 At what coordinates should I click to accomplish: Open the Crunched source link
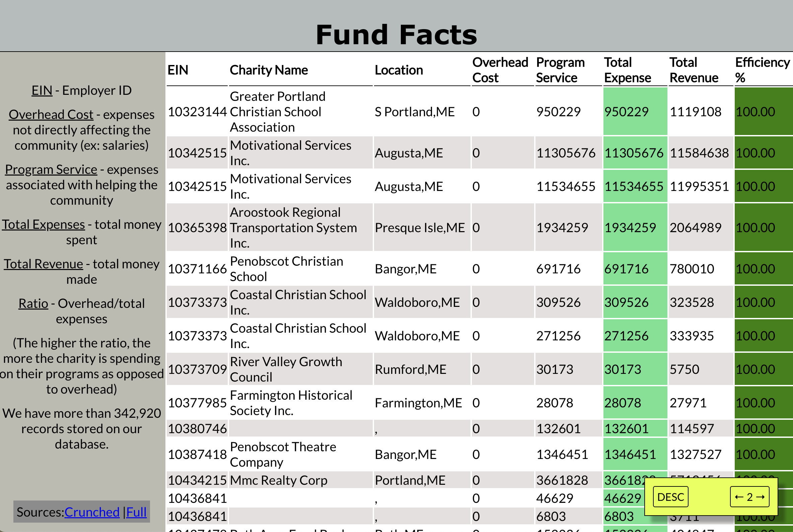(x=91, y=512)
